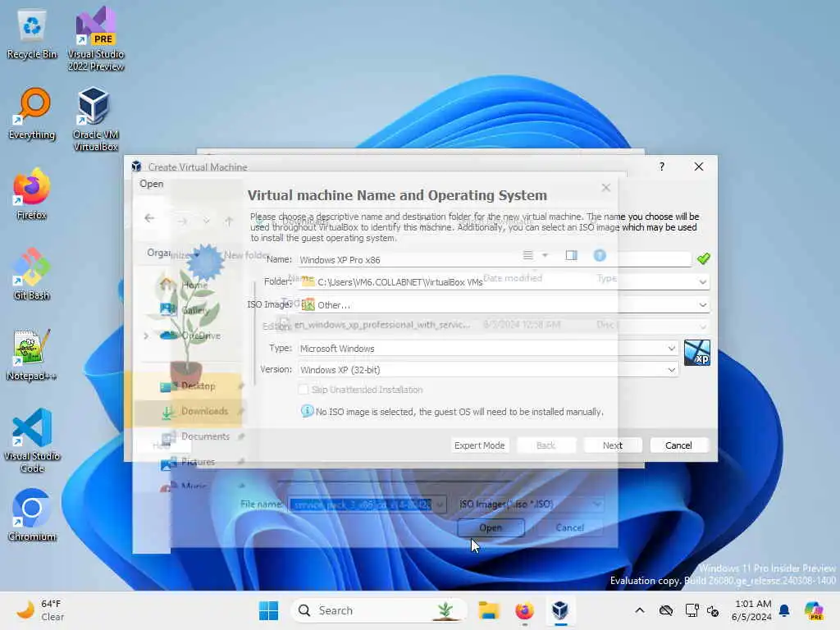Viewport: 840px width, 630px height.
Task: Go back in the Open dialog navigation
Action: [149, 218]
